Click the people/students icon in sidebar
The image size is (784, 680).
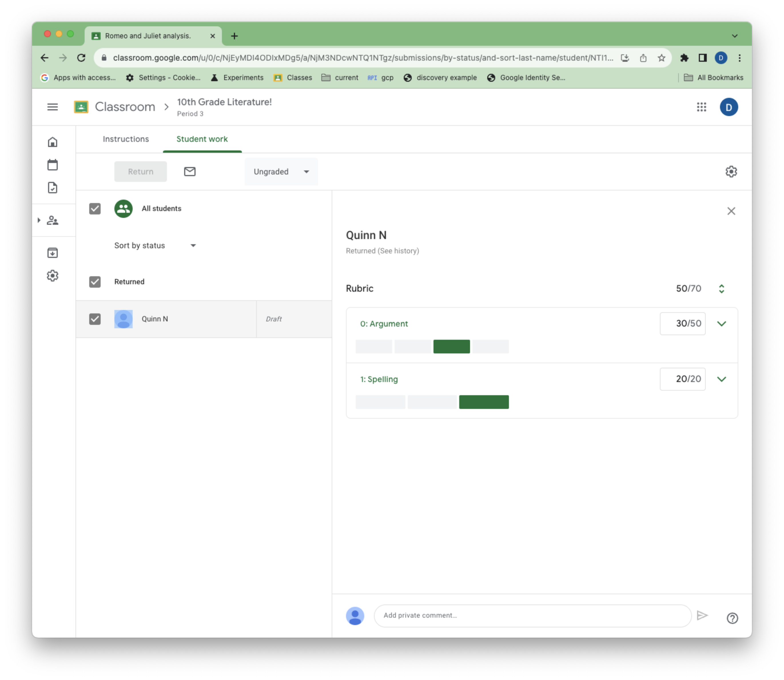tap(53, 221)
